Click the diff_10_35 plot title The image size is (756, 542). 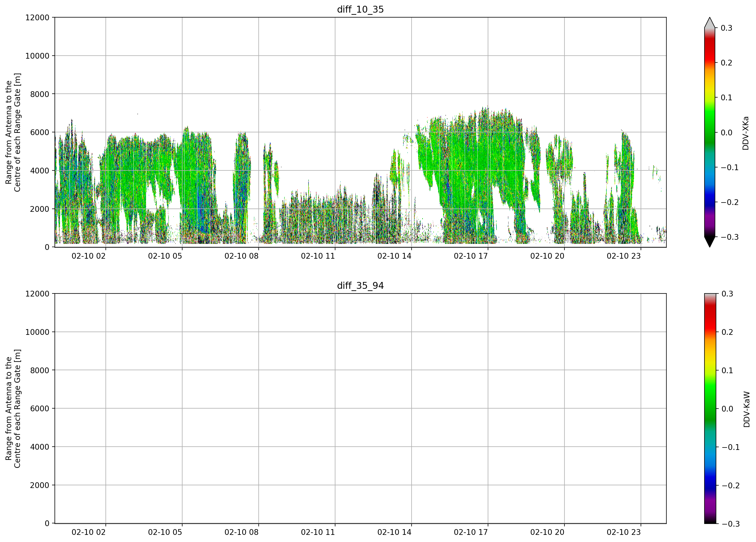click(360, 9)
